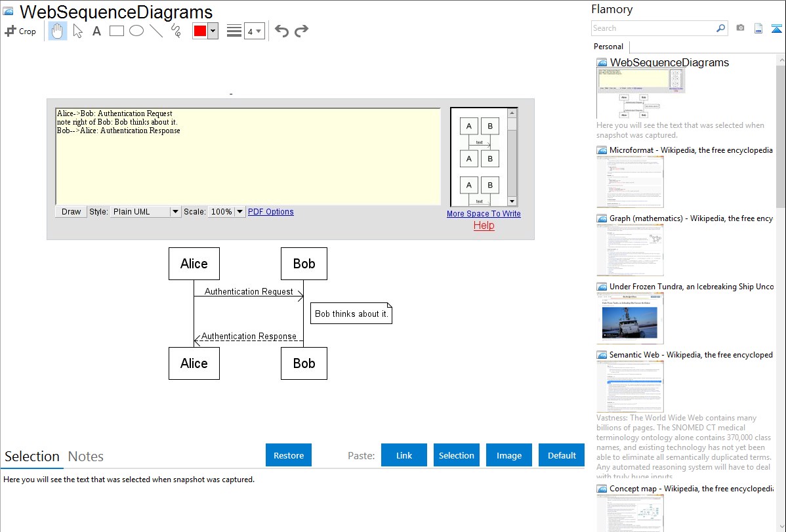Click the icon beside sidebar WebSequenceDiagrams entry

tap(602, 63)
